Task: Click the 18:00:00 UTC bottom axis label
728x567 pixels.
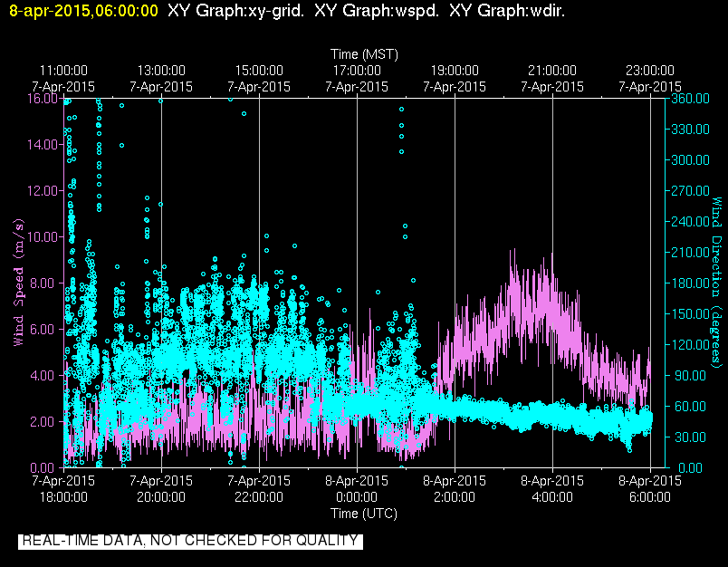Action: click(63, 497)
